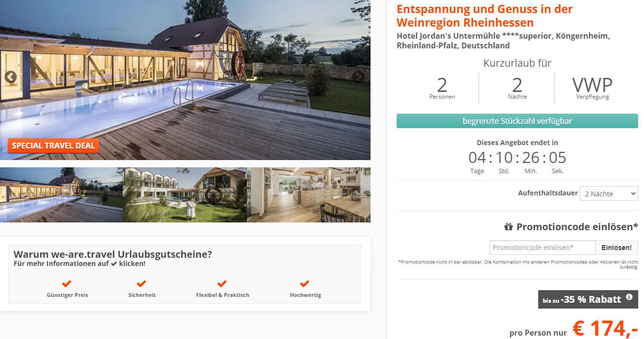Click the info icon beside the -35 % Rabatt badge
Image resolution: width=644 pixels, height=339 pixels.
(629, 297)
